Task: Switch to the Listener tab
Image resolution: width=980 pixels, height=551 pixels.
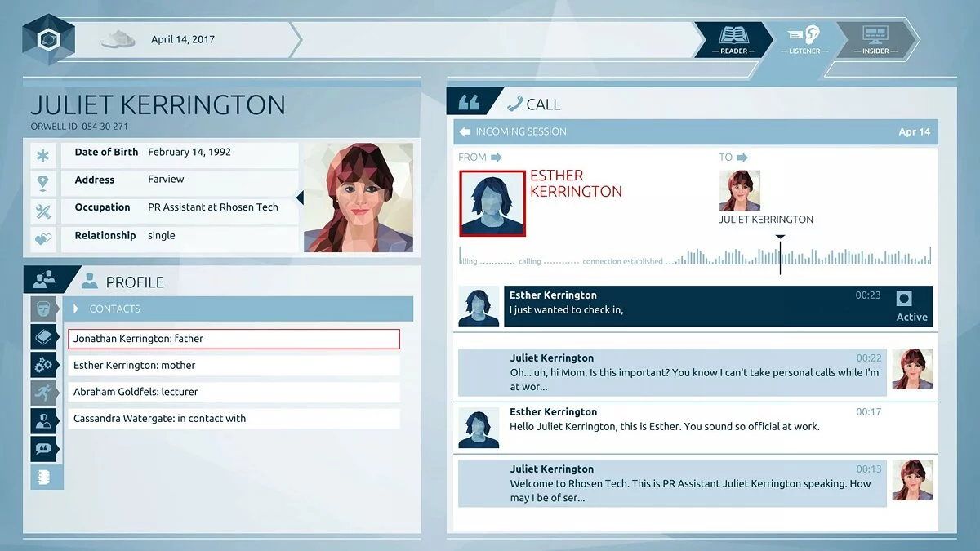Action: coord(804,41)
